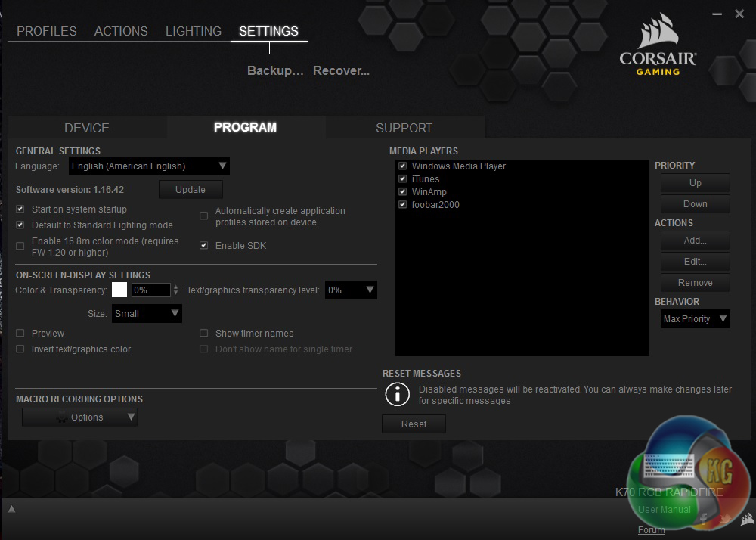Toggle Default to Standard Lighting mode
This screenshot has height=540, width=756.
click(20, 225)
